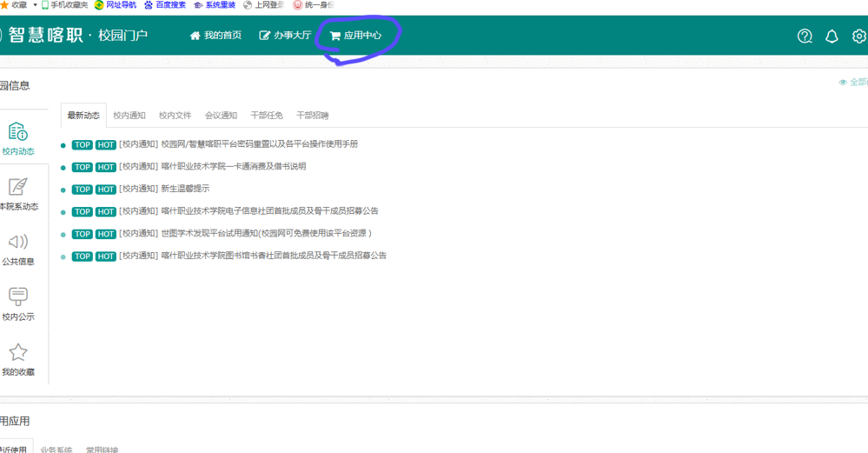Image resolution: width=868 pixels, height=453 pixels.
Task: Click the help question-mark icon
Action: pos(805,36)
